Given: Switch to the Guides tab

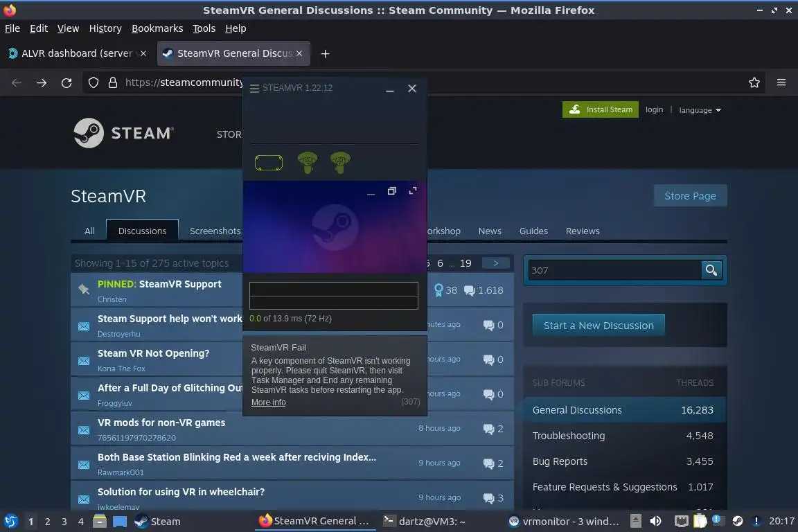Looking at the screenshot, I should tap(533, 231).
